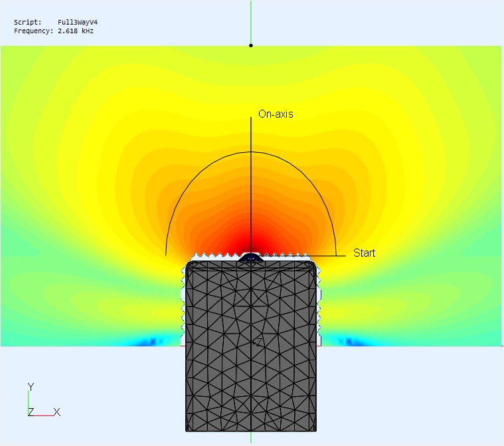Select the 'On-axis' label
The height and width of the screenshot is (446, 504).
pos(276,114)
